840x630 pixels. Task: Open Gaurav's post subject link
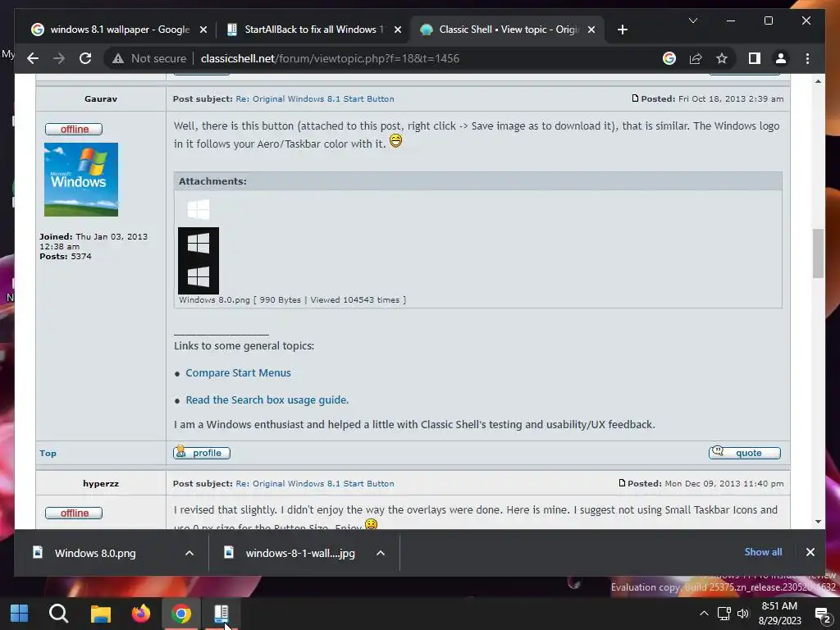coord(314,99)
